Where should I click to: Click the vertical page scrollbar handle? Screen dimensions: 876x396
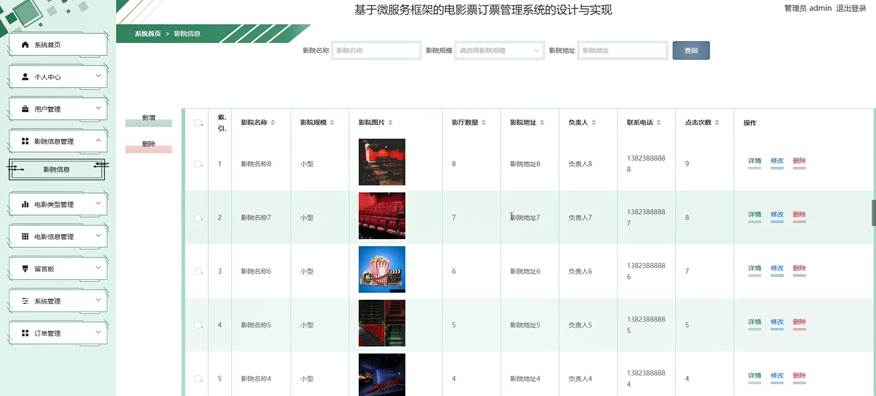874,213
